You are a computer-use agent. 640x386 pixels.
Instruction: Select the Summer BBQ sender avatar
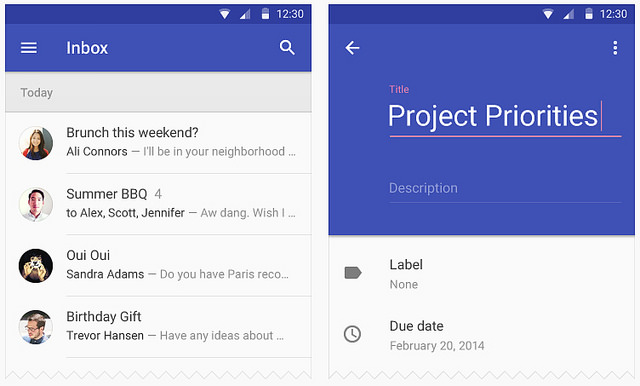(x=36, y=204)
